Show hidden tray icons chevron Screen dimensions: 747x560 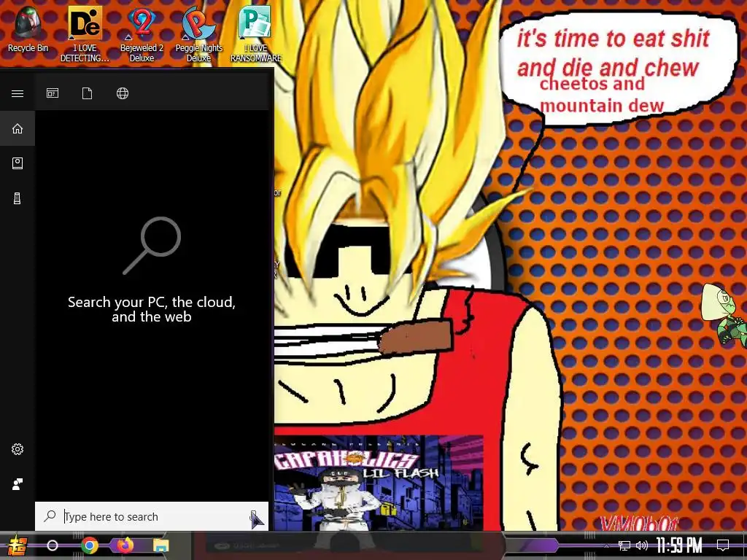pos(606,546)
